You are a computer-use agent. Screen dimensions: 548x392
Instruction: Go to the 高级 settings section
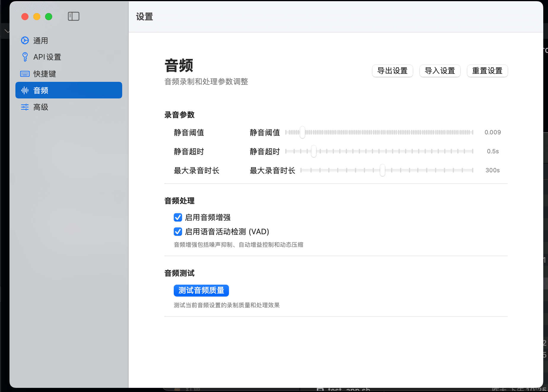coord(69,107)
